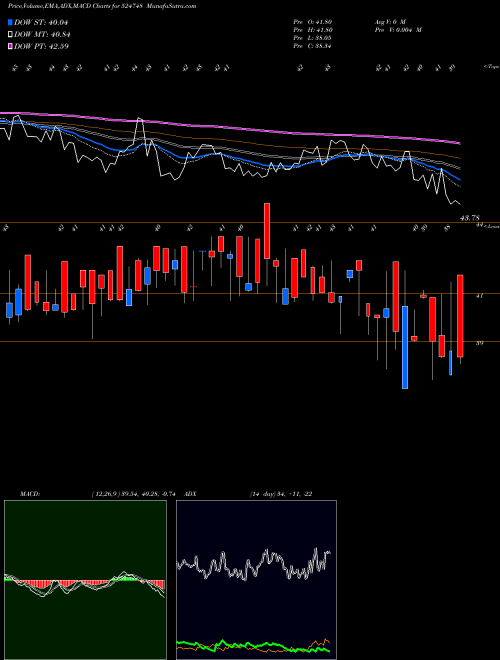The height and width of the screenshot is (660, 500).
Task: Click the 39 price axis label
Action: 479,343
